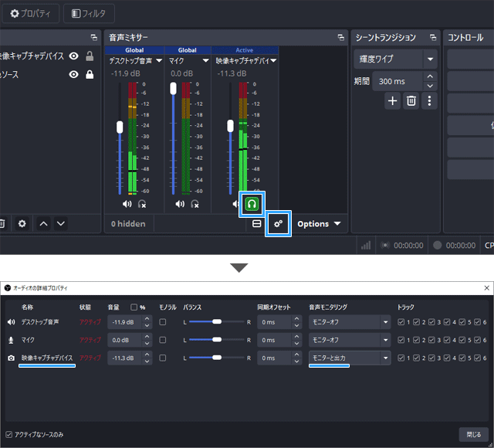The height and width of the screenshot is (448, 494).
Task: Open the 輝度ワイプ transition dropdown
Action: [x=395, y=59]
